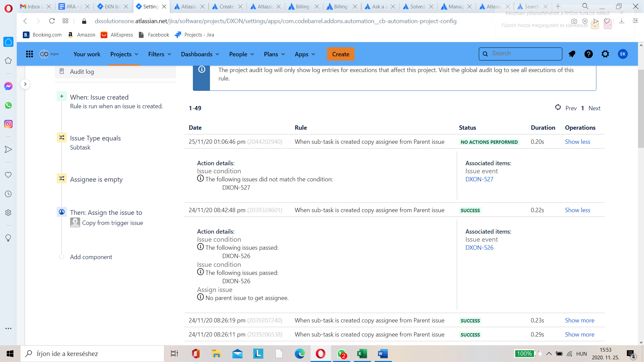Click the Issue created trigger plus icon
Viewport: 644px width, 362px height.
click(x=62, y=97)
